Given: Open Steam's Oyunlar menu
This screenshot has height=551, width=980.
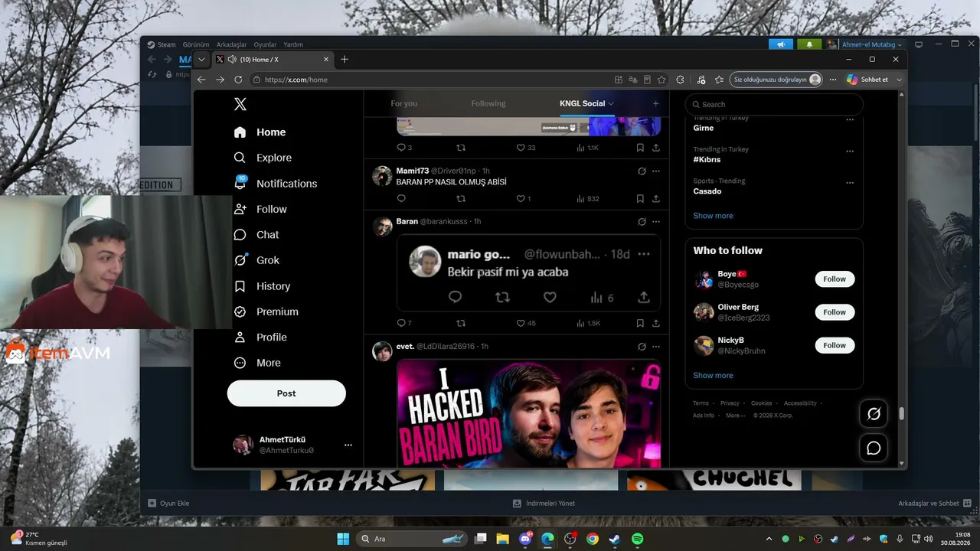Looking at the screenshot, I should coord(265,44).
